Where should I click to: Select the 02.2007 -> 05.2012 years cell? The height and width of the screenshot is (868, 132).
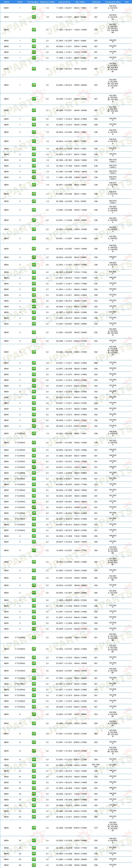click(64, 462)
